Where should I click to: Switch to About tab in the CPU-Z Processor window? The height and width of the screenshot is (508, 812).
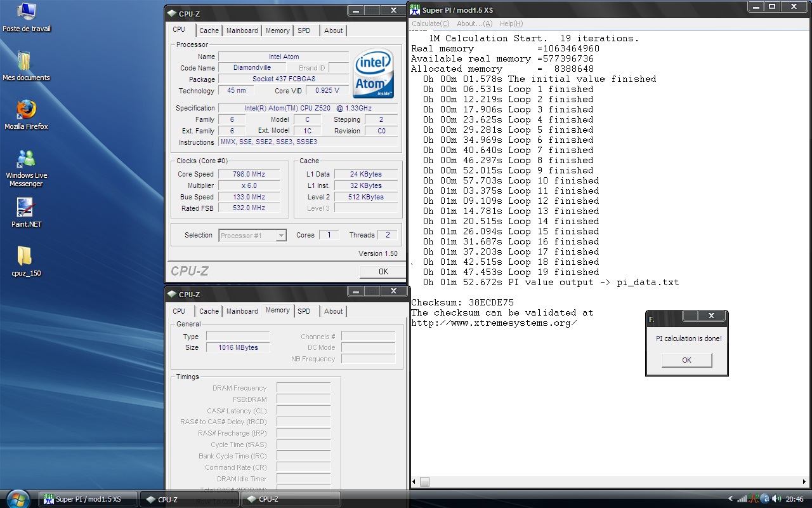tap(334, 30)
